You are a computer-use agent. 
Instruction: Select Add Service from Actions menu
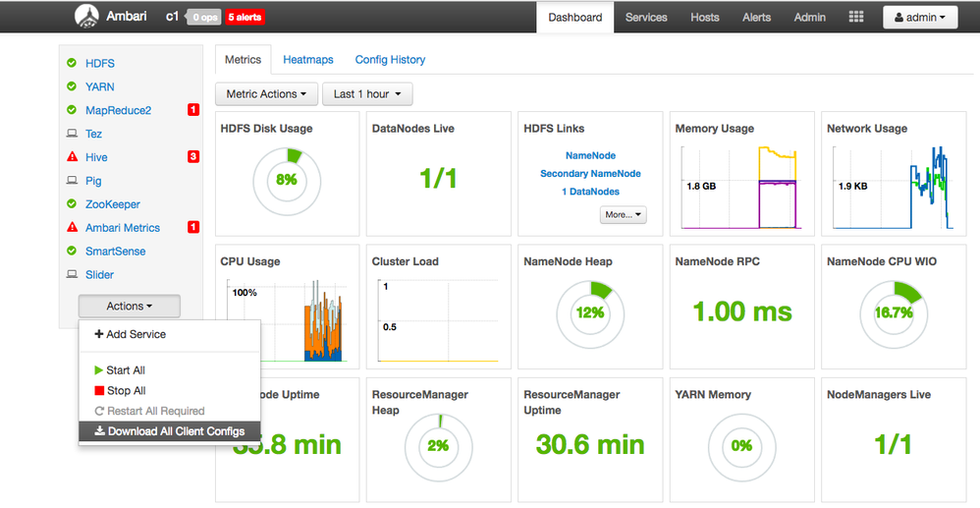click(169, 334)
